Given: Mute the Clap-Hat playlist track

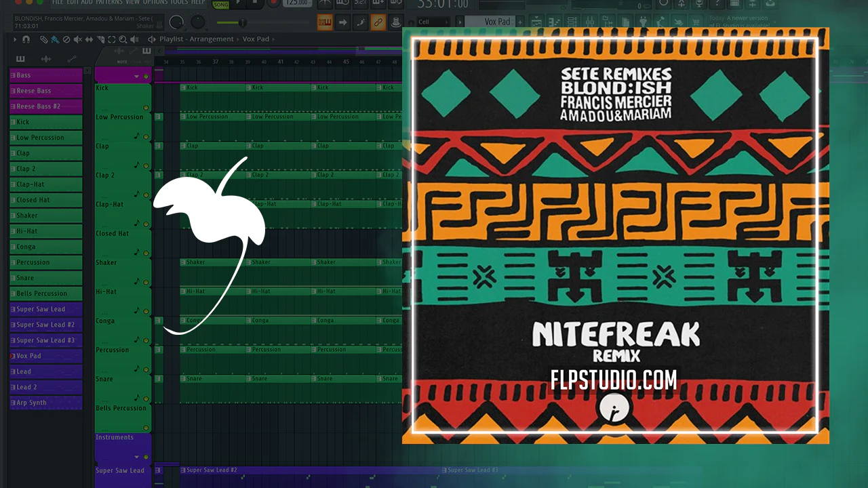Looking at the screenshot, I should pos(146,224).
